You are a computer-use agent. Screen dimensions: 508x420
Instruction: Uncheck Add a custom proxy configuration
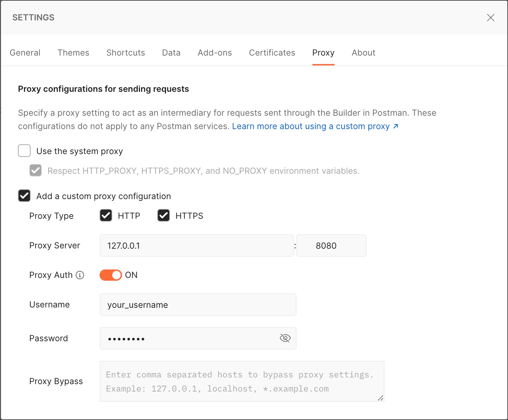pos(24,196)
